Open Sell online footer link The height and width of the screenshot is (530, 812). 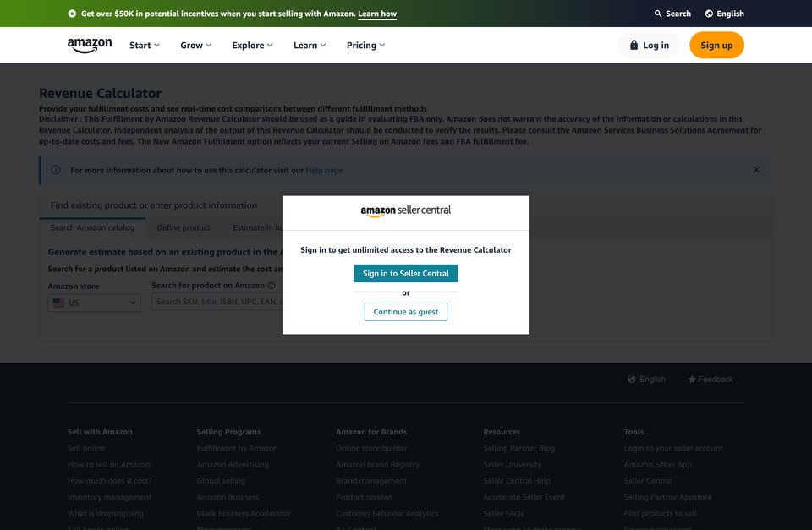tap(86, 448)
